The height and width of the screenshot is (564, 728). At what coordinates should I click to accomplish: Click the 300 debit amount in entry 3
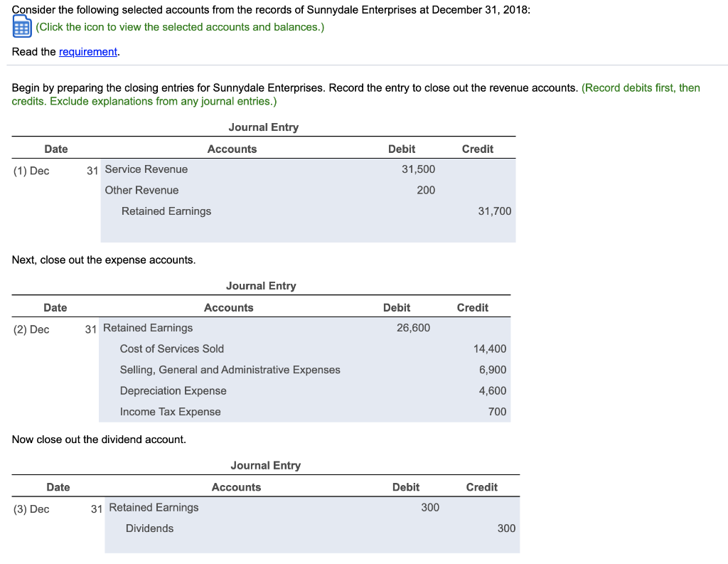pyautogui.click(x=430, y=507)
